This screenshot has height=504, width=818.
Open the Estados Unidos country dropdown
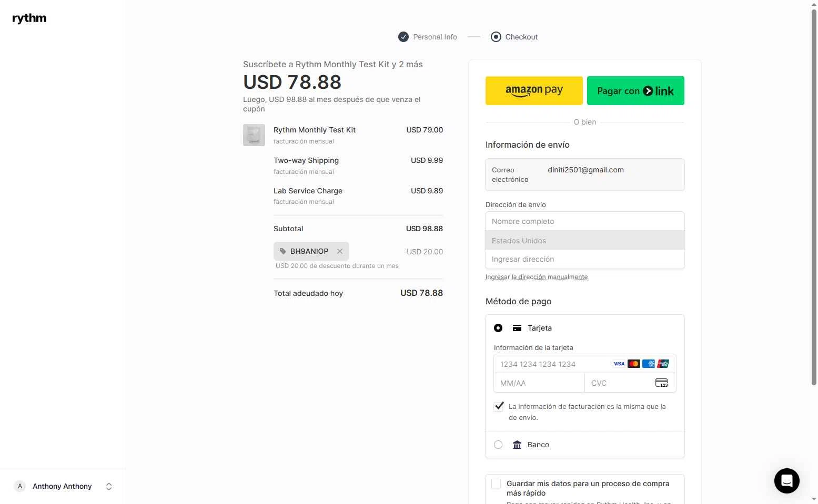[x=585, y=240]
